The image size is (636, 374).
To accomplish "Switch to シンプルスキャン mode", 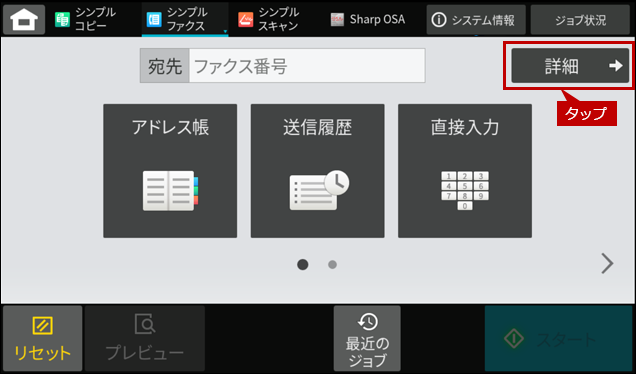I will point(270,19).
